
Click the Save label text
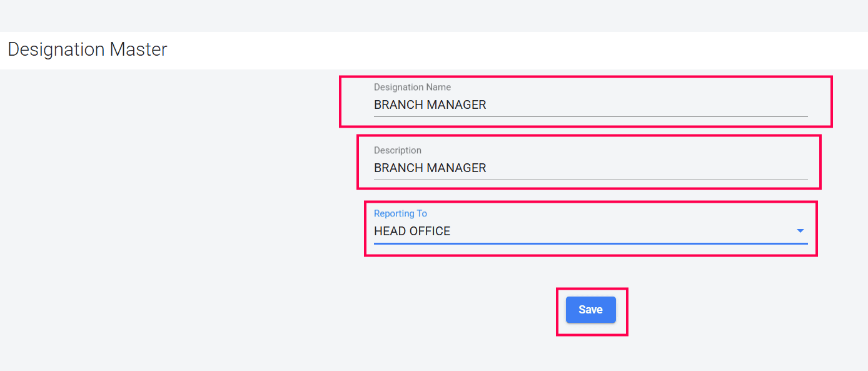pyautogui.click(x=590, y=310)
